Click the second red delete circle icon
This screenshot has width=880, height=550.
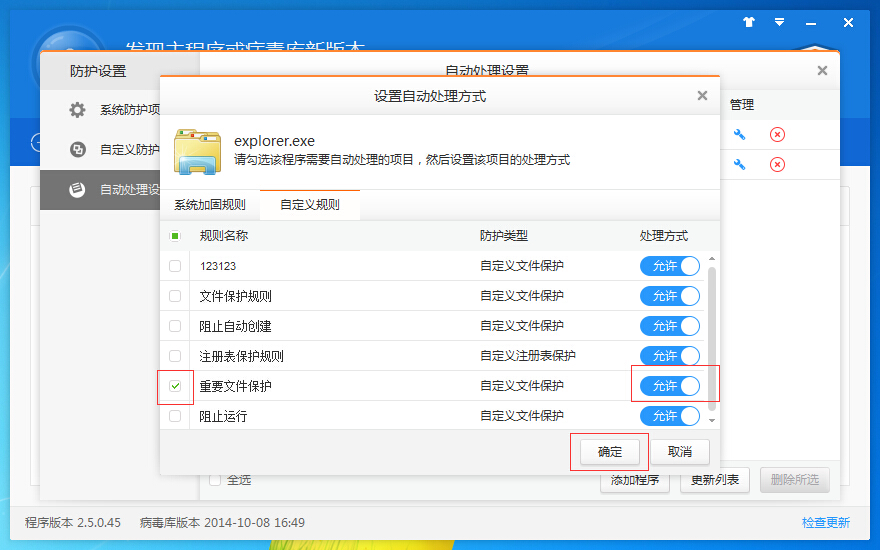[x=777, y=165]
